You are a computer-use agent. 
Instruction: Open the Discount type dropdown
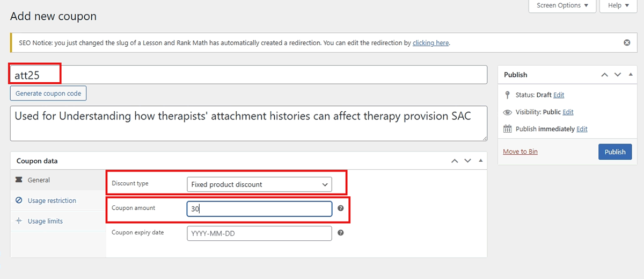coord(259,184)
